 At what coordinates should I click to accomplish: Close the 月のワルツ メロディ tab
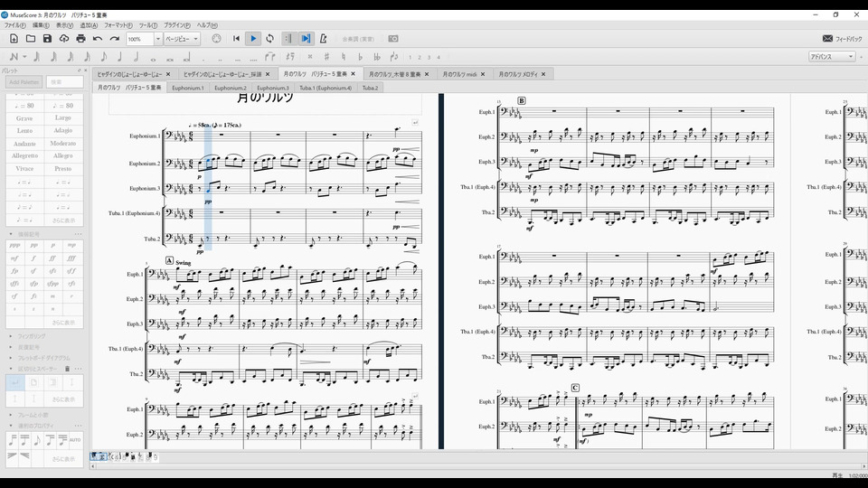pos(543,74)
